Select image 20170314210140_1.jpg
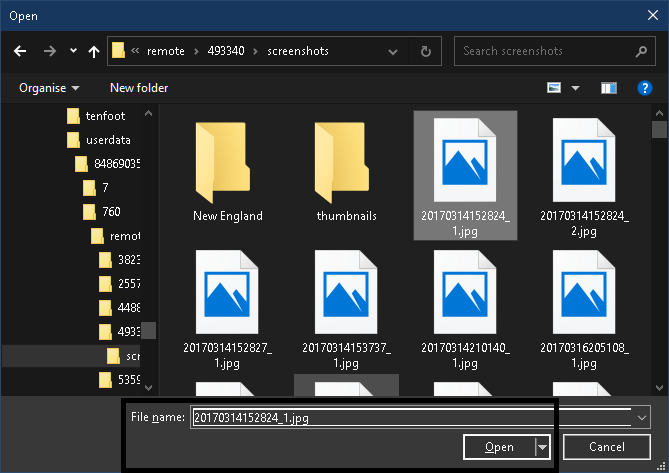The width and height of the screenshot is (669, 473). pos(465,310)
